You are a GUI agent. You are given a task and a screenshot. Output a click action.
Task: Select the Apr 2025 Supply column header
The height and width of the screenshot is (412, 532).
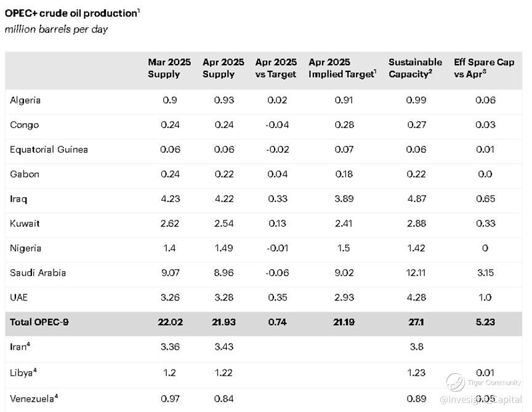[224, 68]
